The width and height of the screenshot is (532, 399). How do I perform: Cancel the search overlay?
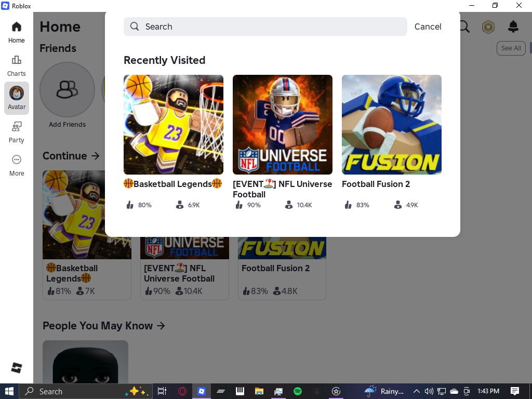pyautogui.click(x=428, y=26)
